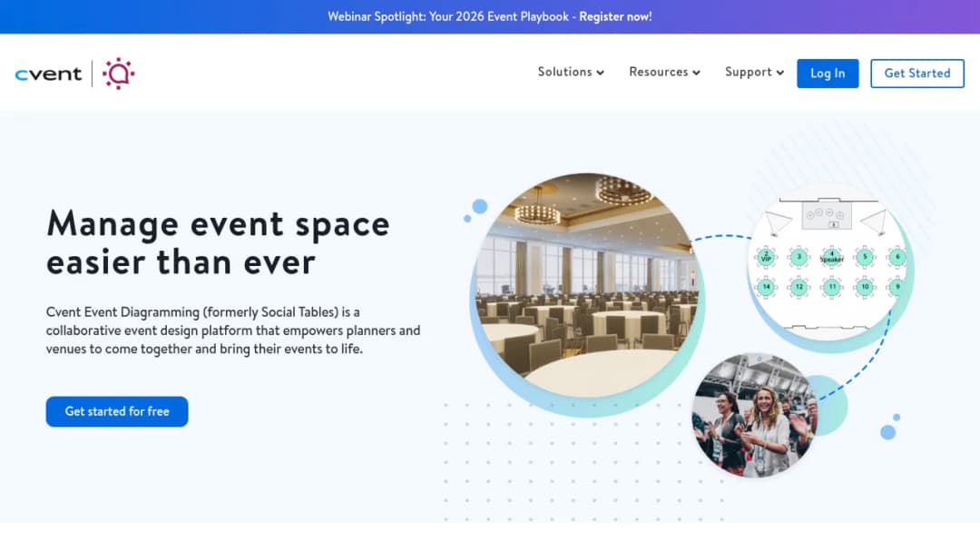Click the applauding attendees circular photo
980x552 pixels.
coord(754,416)
